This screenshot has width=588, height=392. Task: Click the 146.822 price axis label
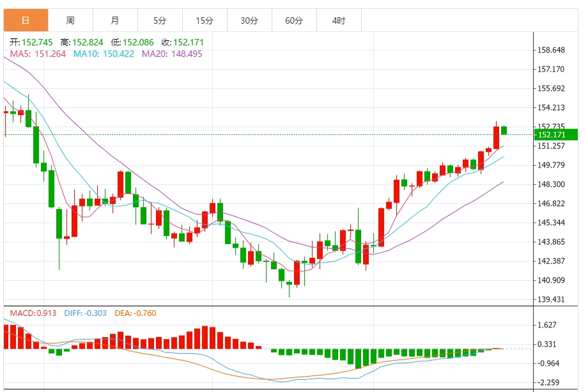coord(551,203)
